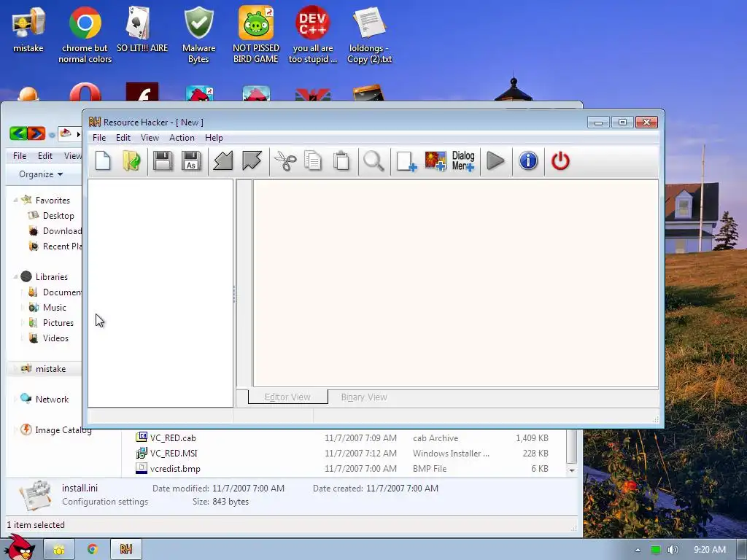Click the green Back arrow in Explorer
747x560 pixels.
pos(18,133)
